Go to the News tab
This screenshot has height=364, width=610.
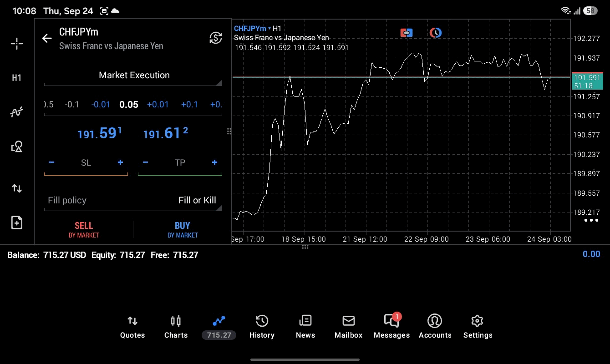pos(305,327)
